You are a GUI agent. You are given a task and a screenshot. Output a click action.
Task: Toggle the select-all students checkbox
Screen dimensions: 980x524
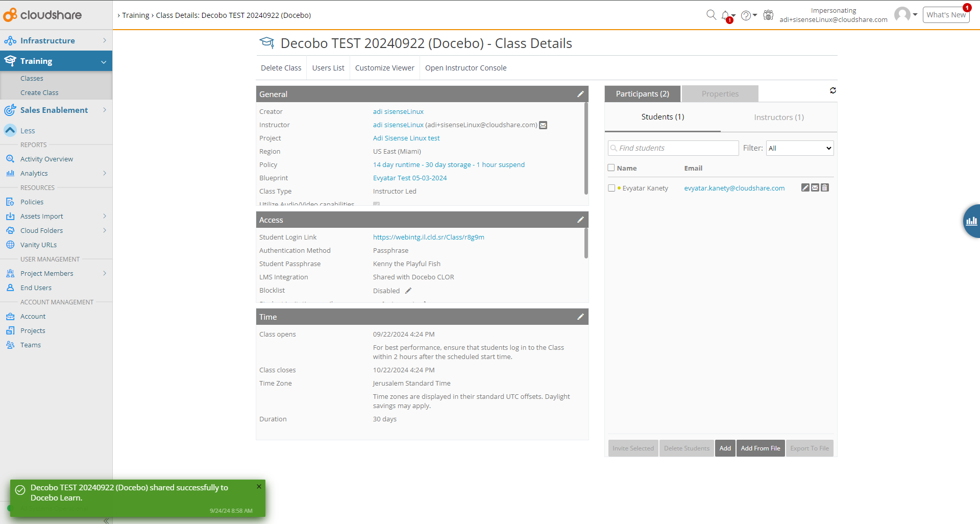[611, 168]
